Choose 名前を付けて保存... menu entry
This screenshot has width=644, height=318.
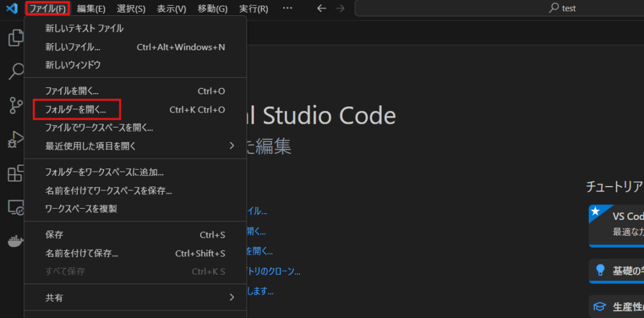tap(82, 253)
